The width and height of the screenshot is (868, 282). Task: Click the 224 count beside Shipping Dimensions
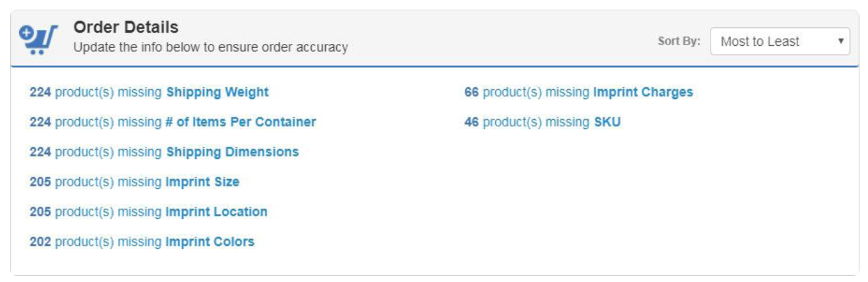tap(40, 152)
